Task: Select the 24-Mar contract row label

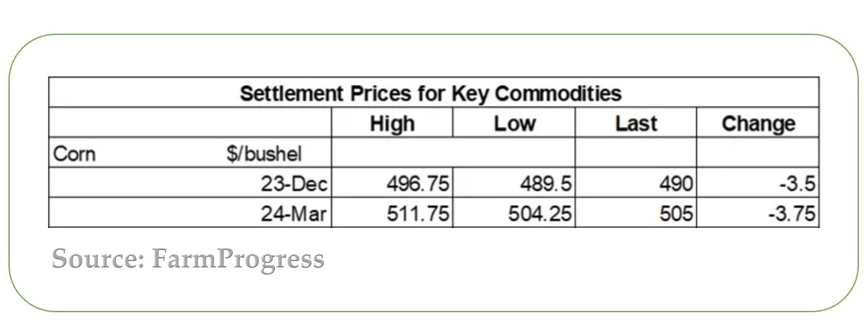Action: (295, 214)
